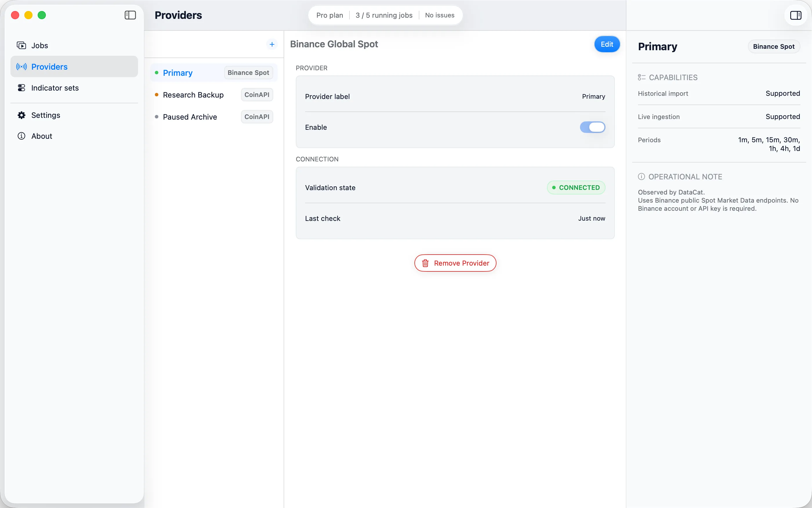The image size is (812, 508).
Task: Click the green status dot beside Primary
Action: point(156,73)
